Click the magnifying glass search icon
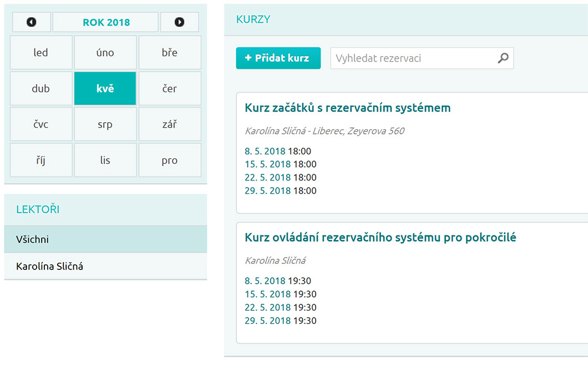The height and width of the screenshot is (391, 588). [x=503, y=58]
